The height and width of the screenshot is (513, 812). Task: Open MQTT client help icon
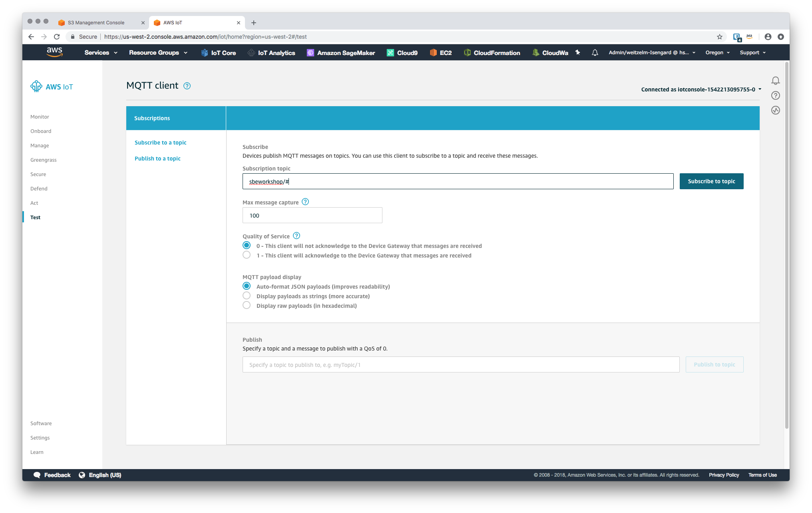click(187, 86)
